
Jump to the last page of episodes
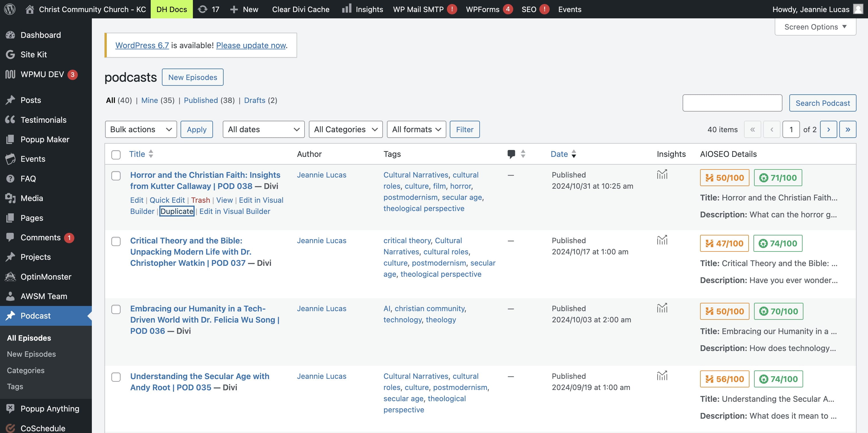tap(848, 129)
